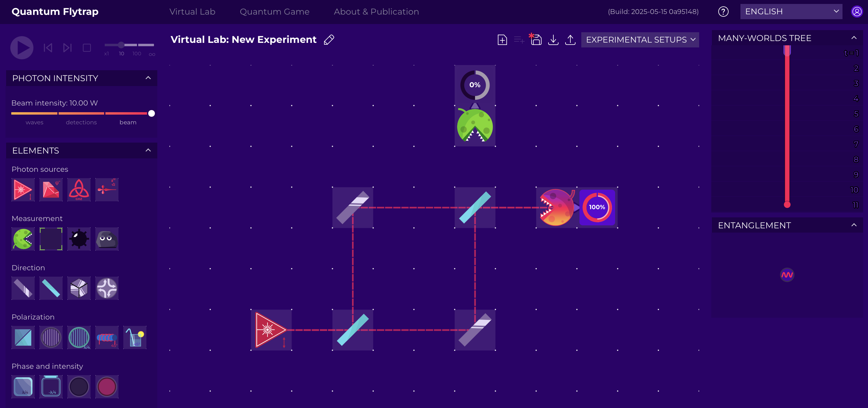This screenshot has height=408, width=868.
Task: Set beam intensity slider to detections level
Action: tap(81, 113)
